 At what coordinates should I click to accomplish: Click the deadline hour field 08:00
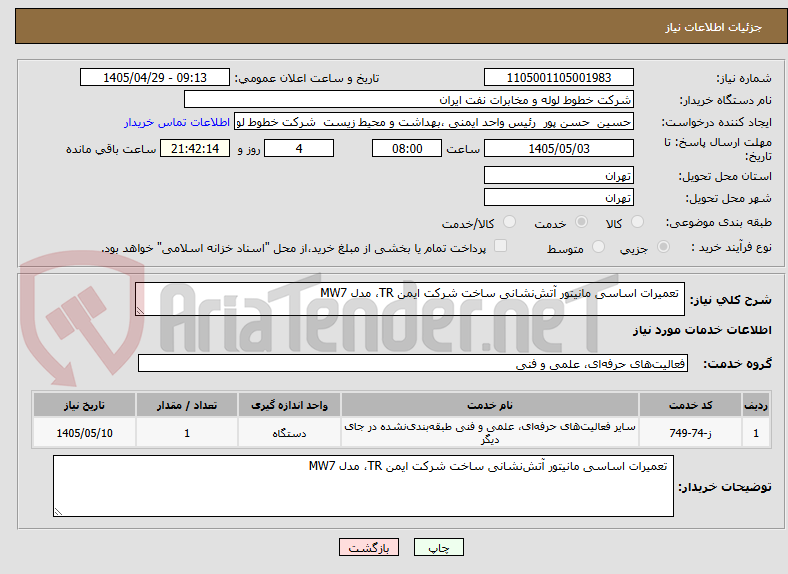tap(407, 148)
